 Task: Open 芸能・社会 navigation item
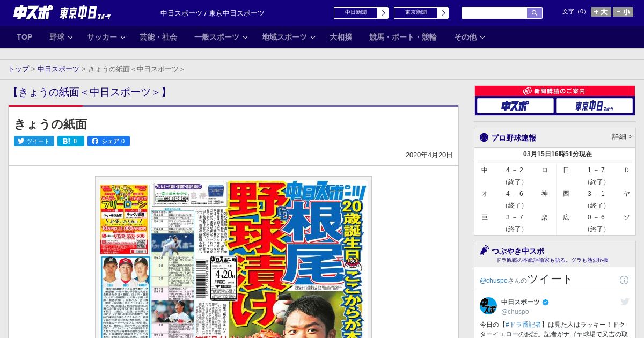click(158, 37)
